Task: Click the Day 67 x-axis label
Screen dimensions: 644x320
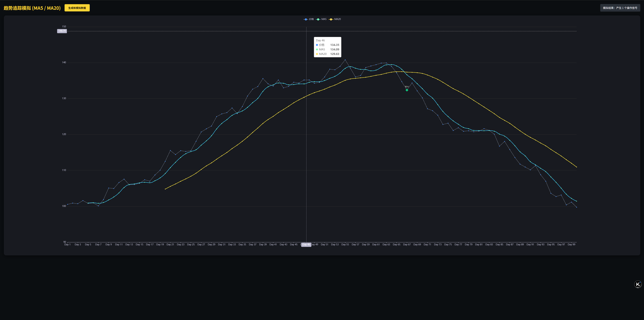Action: pos(407,245)
